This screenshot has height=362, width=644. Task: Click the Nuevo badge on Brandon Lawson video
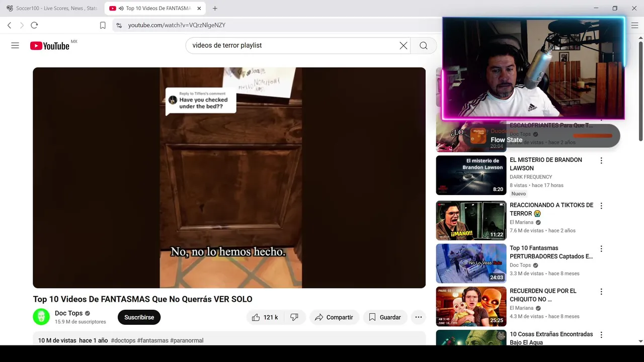coord(519,194)
